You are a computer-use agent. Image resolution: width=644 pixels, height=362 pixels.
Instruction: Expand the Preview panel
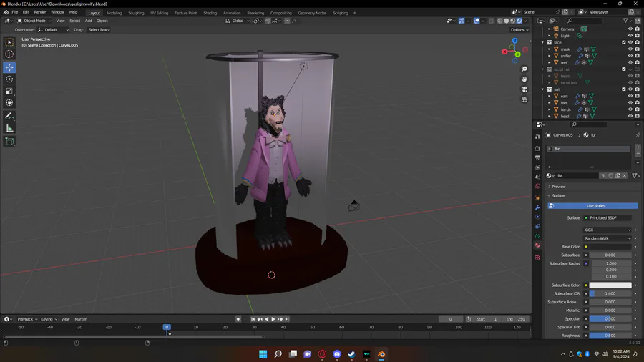[559, 186]
